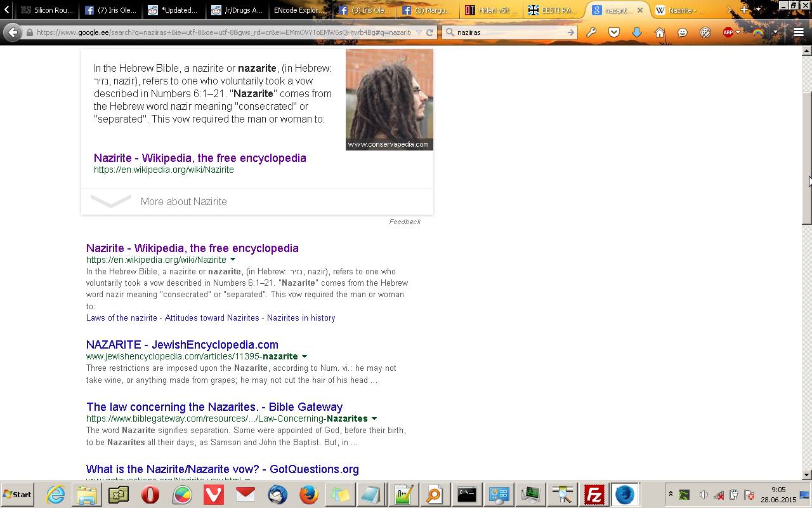This screenshot has height=508, width=812.
Task: Open the Start menu
Action: (17, 494)
